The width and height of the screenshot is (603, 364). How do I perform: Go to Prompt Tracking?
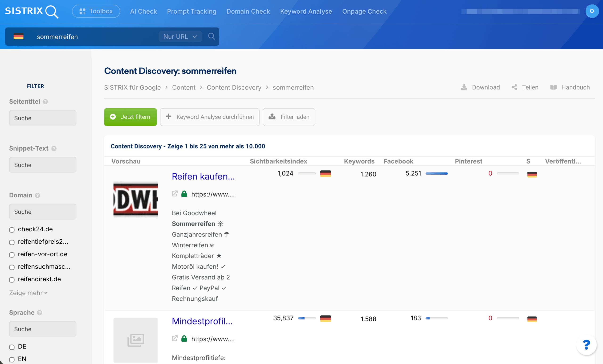point(192,12)
